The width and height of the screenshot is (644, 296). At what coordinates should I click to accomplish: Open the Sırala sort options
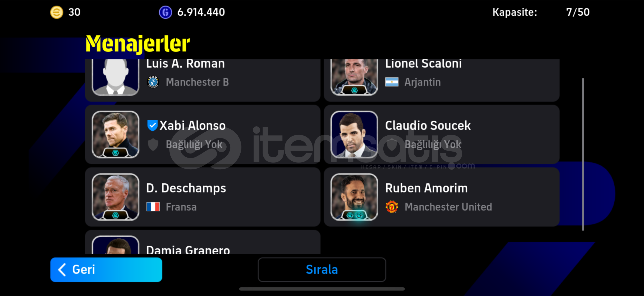coord(322,270)
